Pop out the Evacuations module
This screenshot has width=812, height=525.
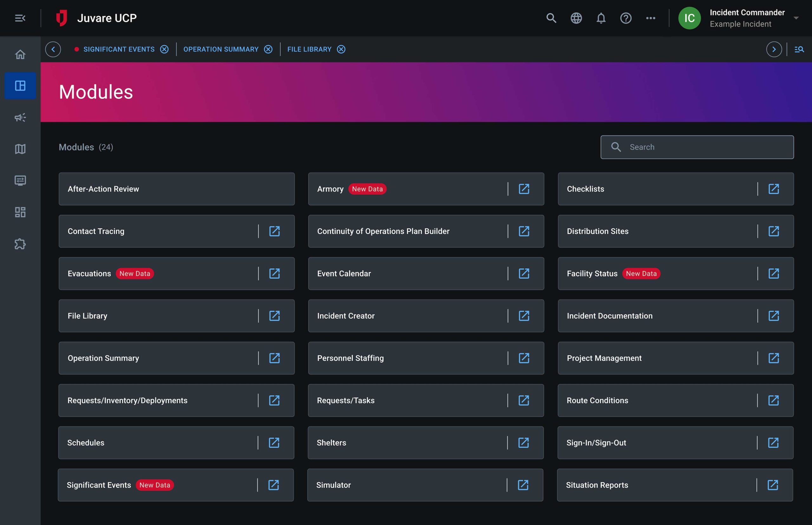tap(274, 273)
